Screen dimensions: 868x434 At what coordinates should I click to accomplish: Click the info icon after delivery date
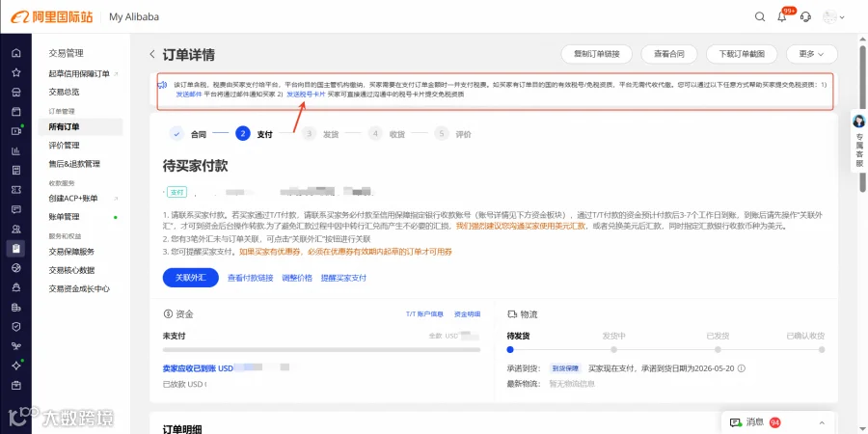[742, 368]
